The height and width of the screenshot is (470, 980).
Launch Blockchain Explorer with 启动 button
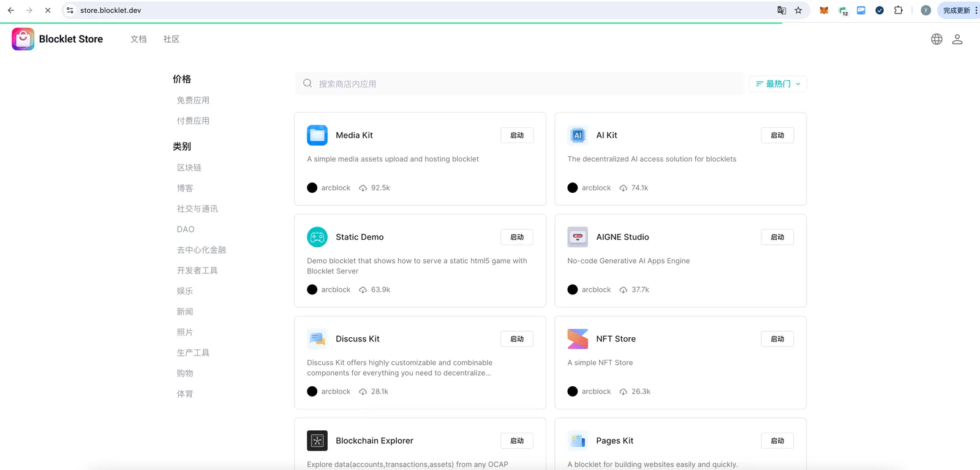517,441
